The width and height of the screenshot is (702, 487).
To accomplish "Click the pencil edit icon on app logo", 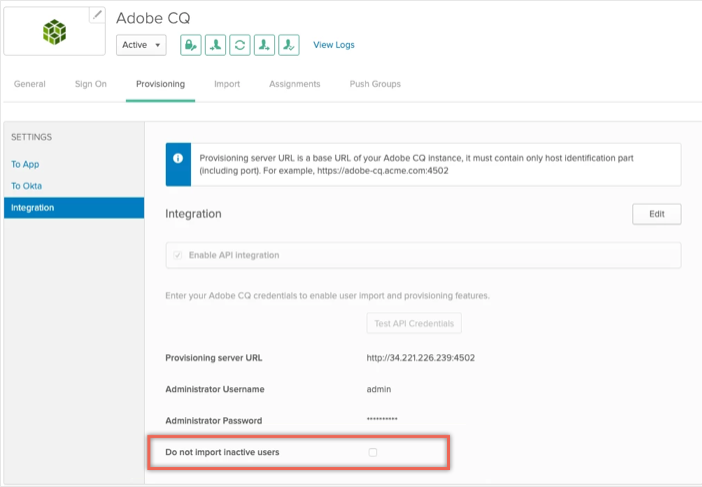I will (x=97, y=15).
